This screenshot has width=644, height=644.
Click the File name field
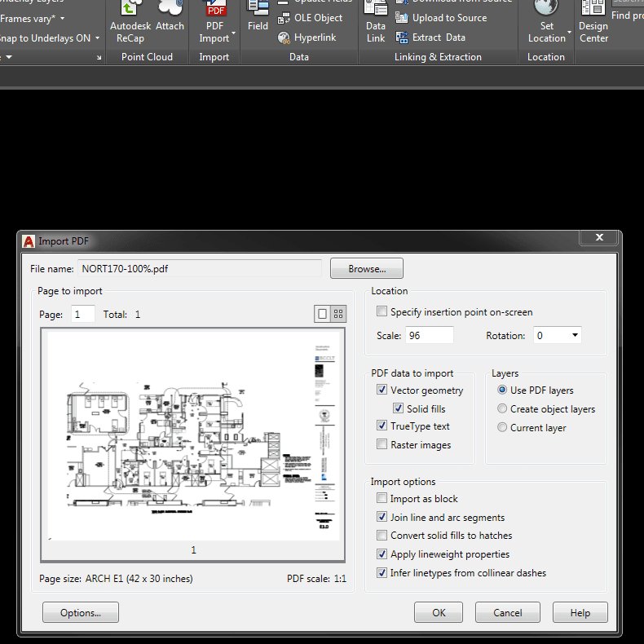click(200, 269)
